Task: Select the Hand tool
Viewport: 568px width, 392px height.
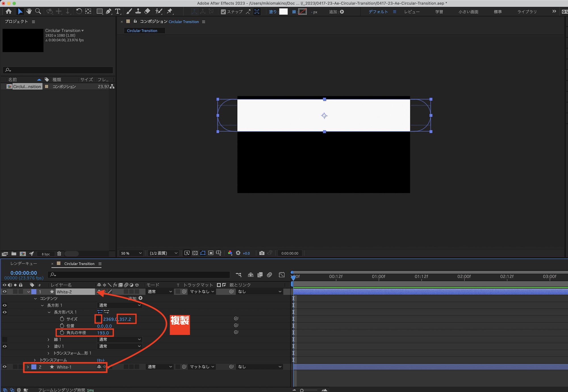Action: point(29,11)
